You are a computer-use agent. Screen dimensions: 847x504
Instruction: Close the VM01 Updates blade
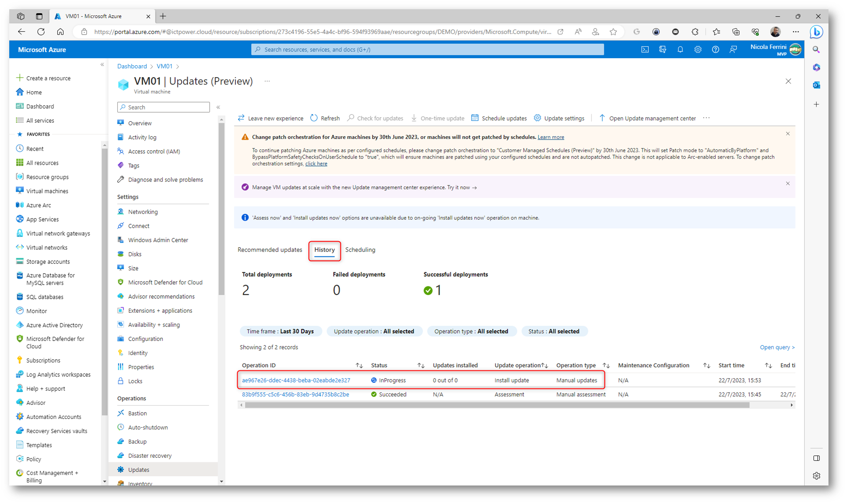788,81
